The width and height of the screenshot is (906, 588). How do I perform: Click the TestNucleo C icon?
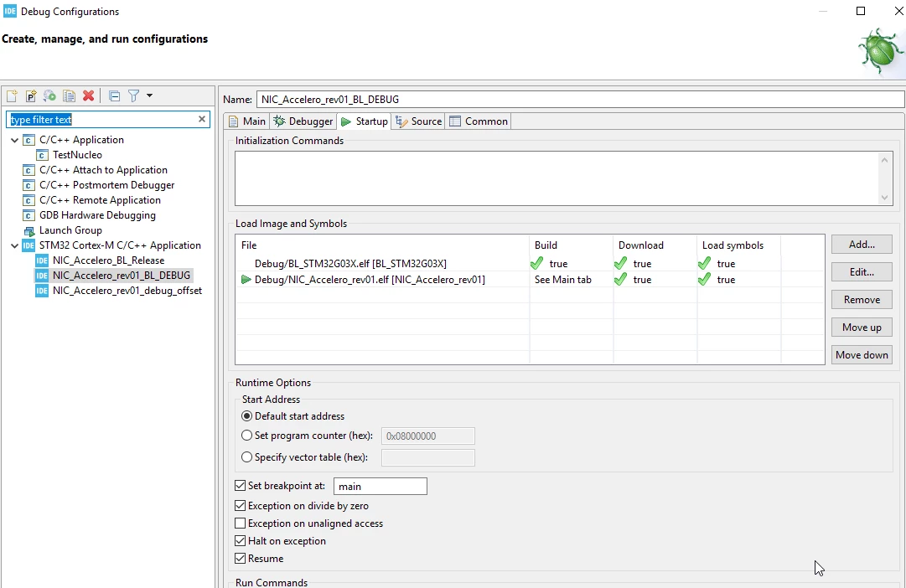pyautogui.click(x=42, y=155)
